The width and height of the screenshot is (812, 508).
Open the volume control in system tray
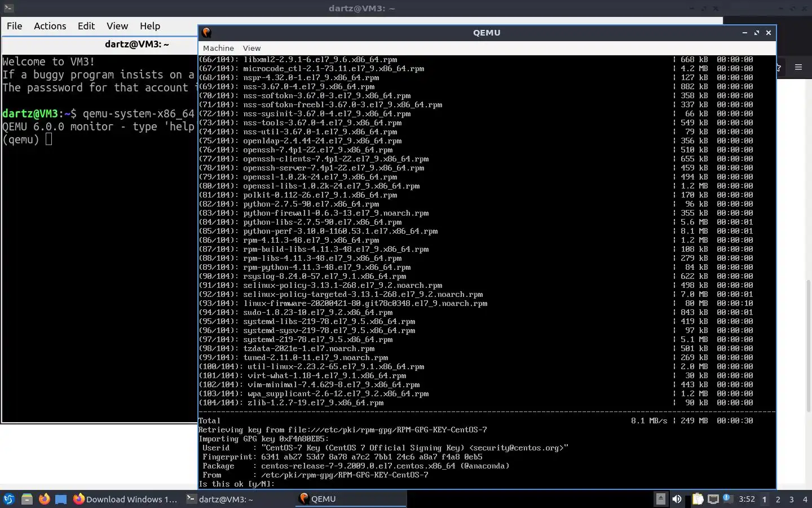point(677,499)
